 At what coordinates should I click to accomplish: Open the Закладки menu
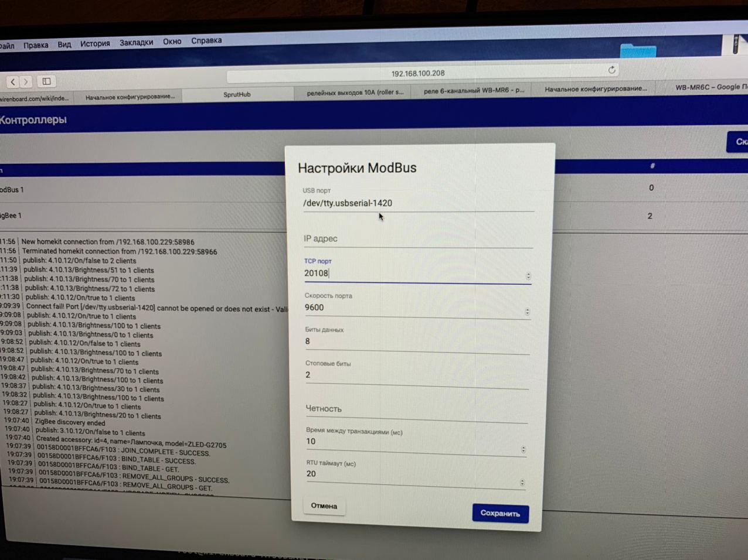[136, 42]
